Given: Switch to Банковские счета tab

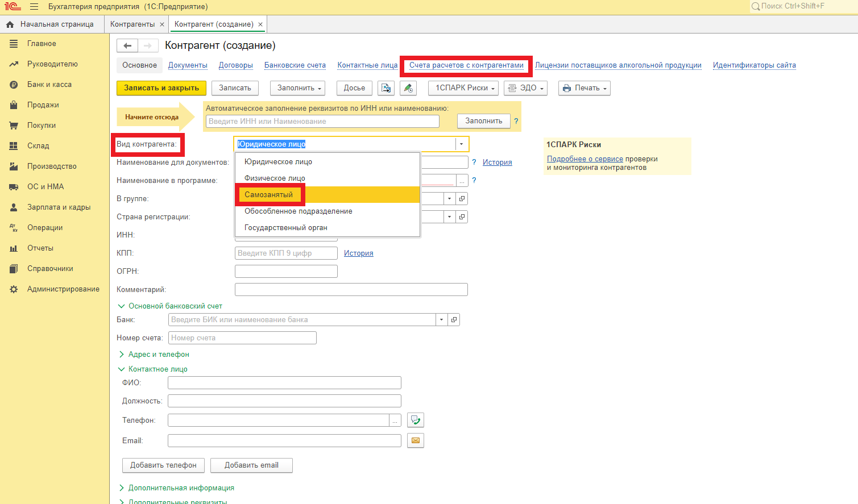Looking at the screenshot, I should pyautogui.click(x=295, y=65).
